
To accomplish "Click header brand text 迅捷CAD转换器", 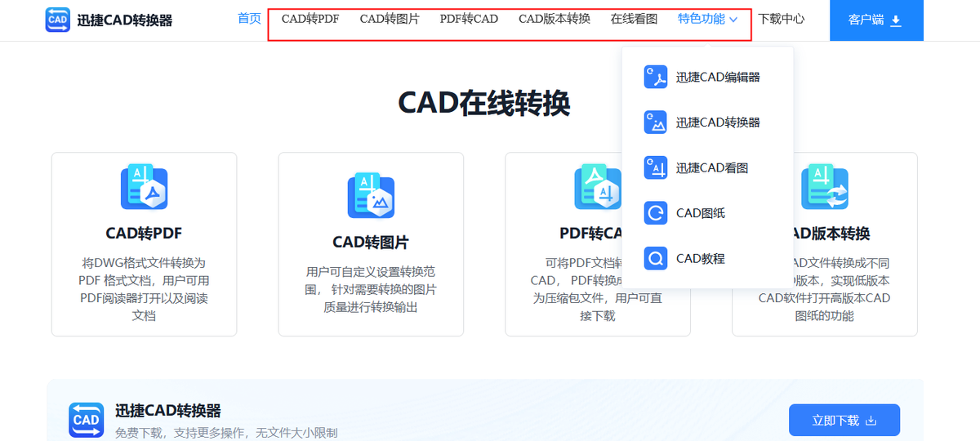I will click(126, 20).
